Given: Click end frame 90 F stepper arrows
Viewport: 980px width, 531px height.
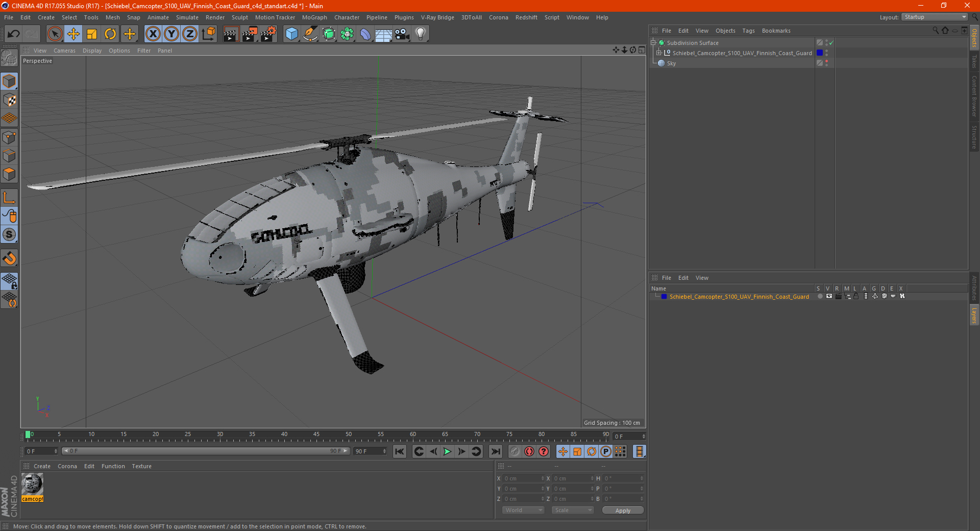Looking at the screenshot, I should pos(384,451).
